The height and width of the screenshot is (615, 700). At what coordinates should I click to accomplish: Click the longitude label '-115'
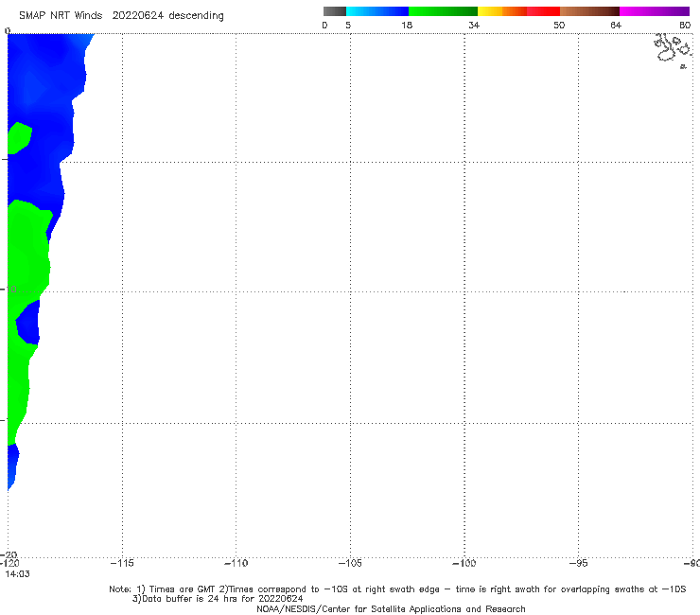point(122,563)
